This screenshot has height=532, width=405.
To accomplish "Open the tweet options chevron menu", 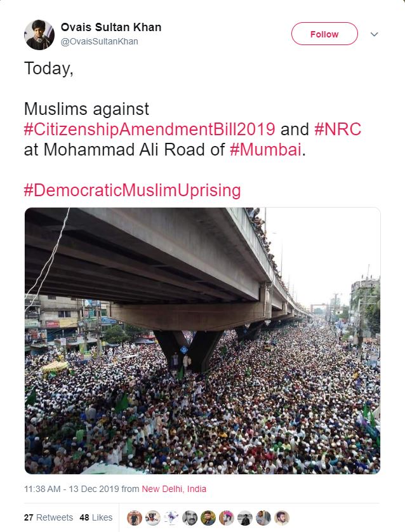I will click(x=374, y=34).
